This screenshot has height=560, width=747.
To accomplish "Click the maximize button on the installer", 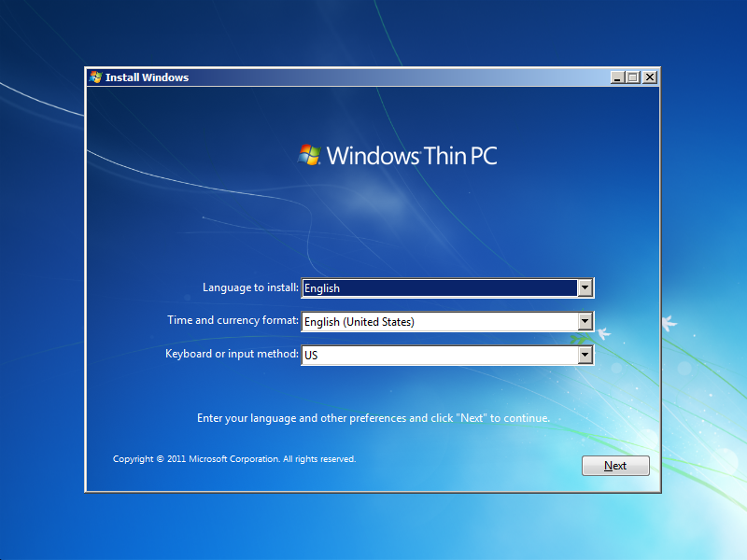I will point(633,77).
